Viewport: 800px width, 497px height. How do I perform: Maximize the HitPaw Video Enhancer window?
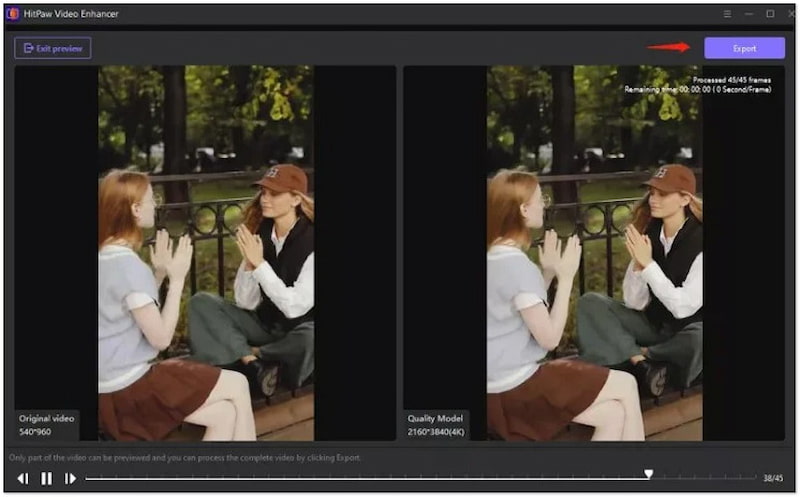(x=770, y=14)
